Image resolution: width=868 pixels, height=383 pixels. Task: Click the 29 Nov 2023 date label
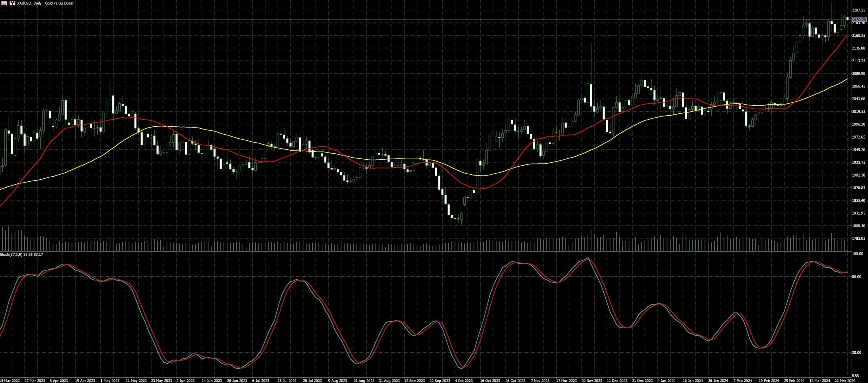click(592, 381)
